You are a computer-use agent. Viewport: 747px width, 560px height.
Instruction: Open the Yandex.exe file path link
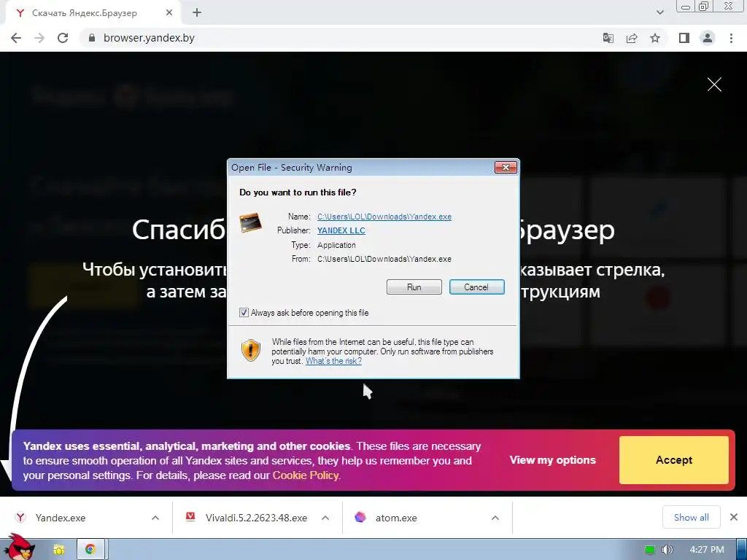pyautogui.click(x=384, y=217)
